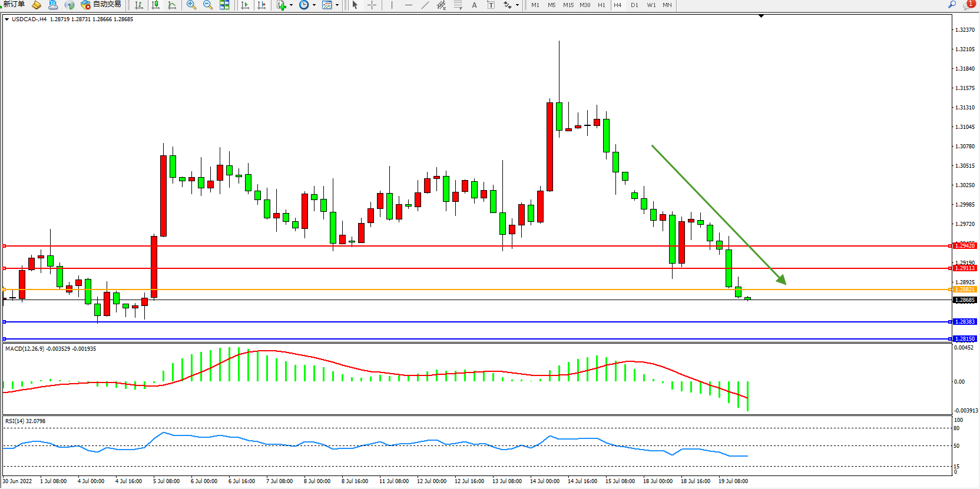Toggle the Chart Shift option
980x489 pixels.
(262, 5)
